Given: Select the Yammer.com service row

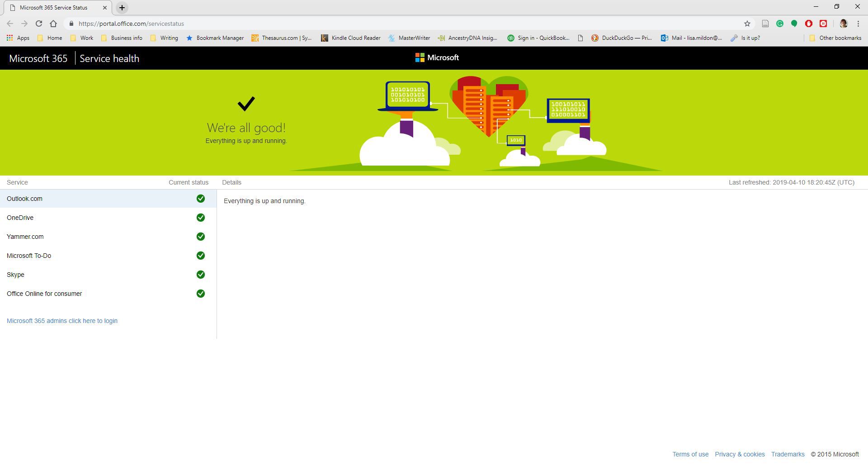Looking at the screenshot, I should pyautogui.click(x=108, y=237).
